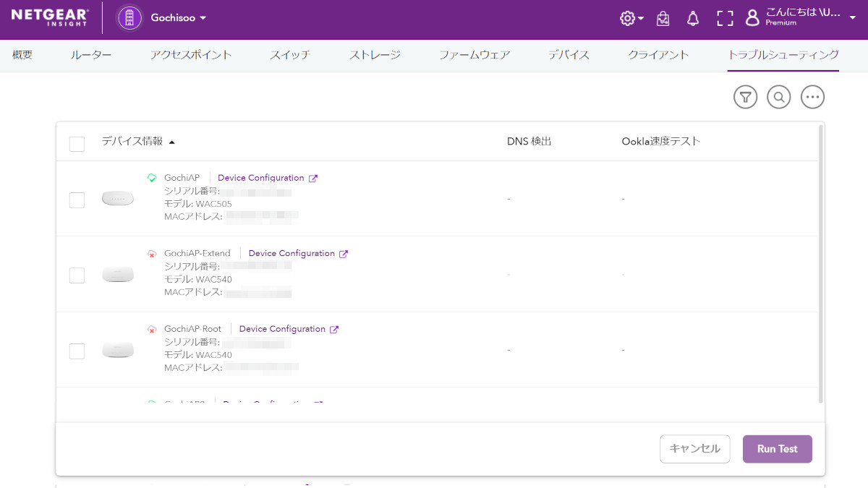The width and height of the screenshot is (868, 488).
Task: Open the notifications bell
Action: click(x=693, y=19)
